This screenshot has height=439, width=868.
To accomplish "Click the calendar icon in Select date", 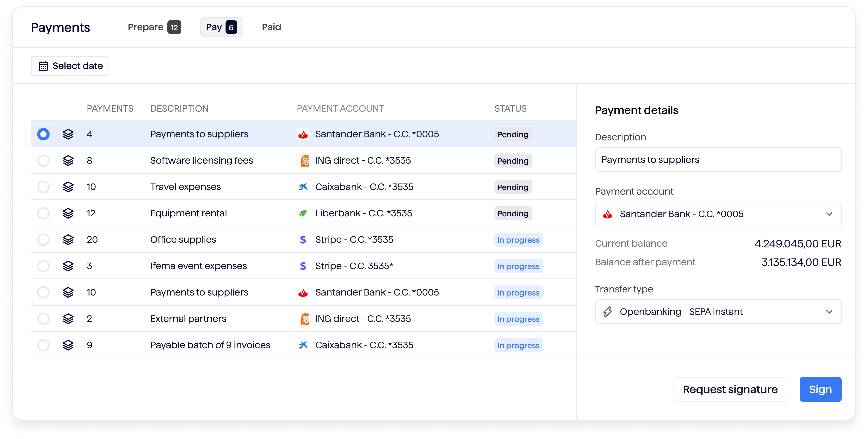I will click(x=43, y=66).
